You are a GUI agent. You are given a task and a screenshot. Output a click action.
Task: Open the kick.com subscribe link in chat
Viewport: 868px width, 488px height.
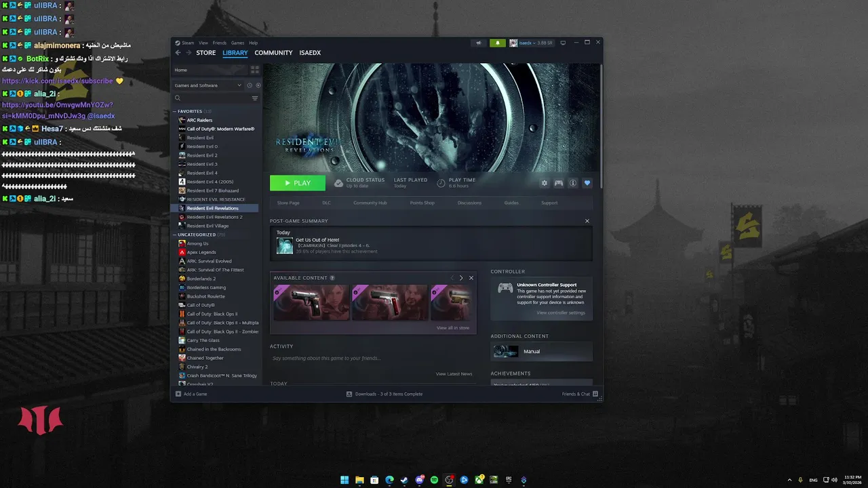(x=58, y=81)
